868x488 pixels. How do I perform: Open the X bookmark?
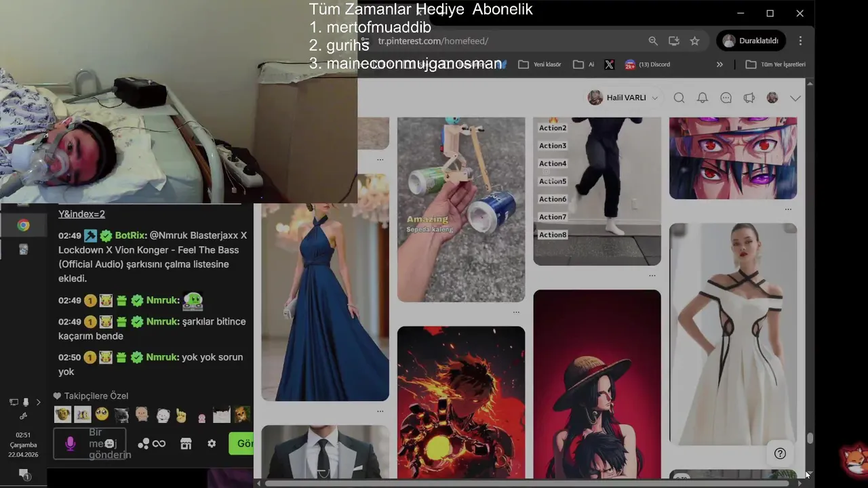[610, 64]
